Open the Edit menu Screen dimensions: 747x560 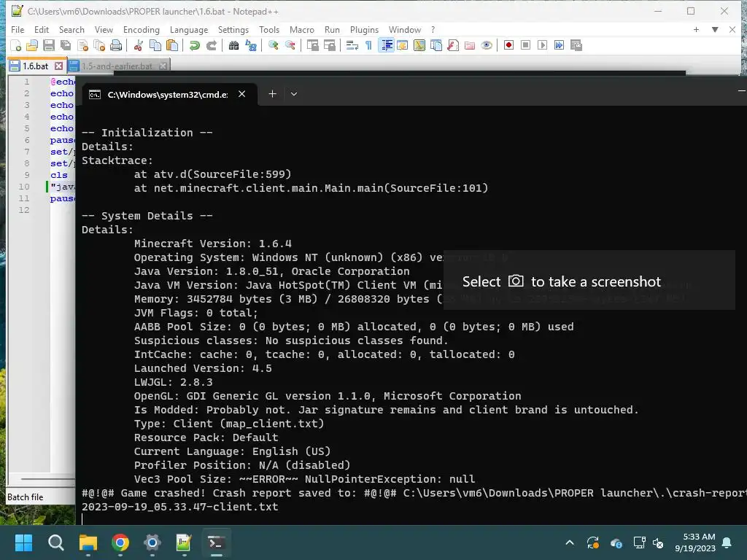(x=42, y=29)
